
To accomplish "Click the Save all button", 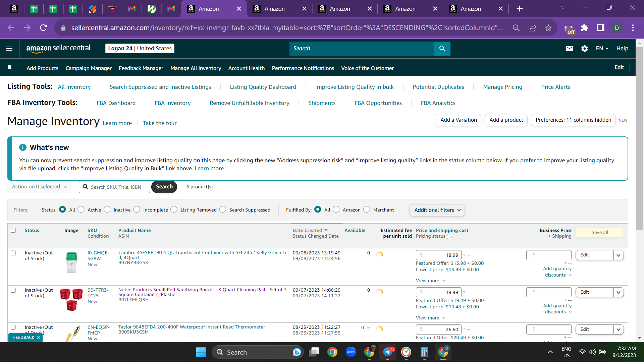I will point(600,232).
